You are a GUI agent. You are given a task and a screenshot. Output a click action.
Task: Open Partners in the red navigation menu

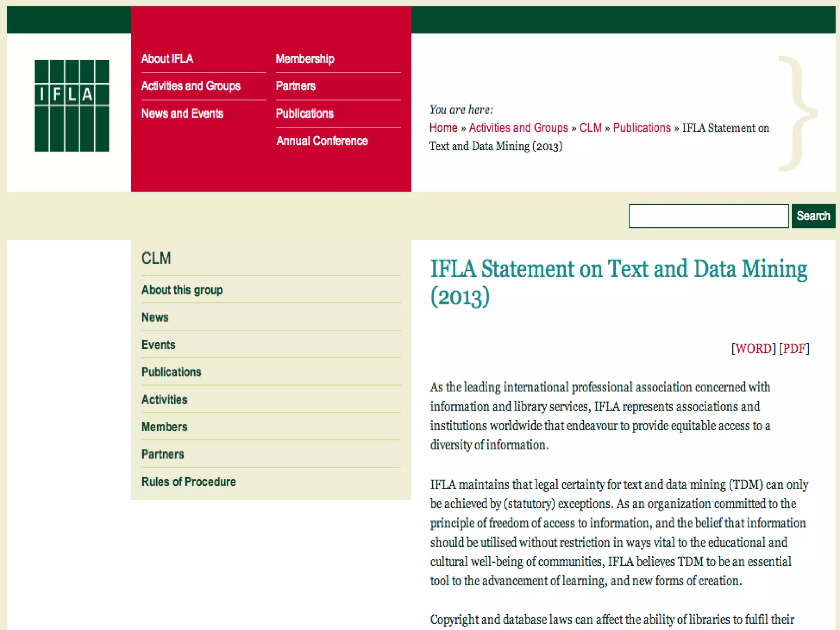click(x=295, y=86)
